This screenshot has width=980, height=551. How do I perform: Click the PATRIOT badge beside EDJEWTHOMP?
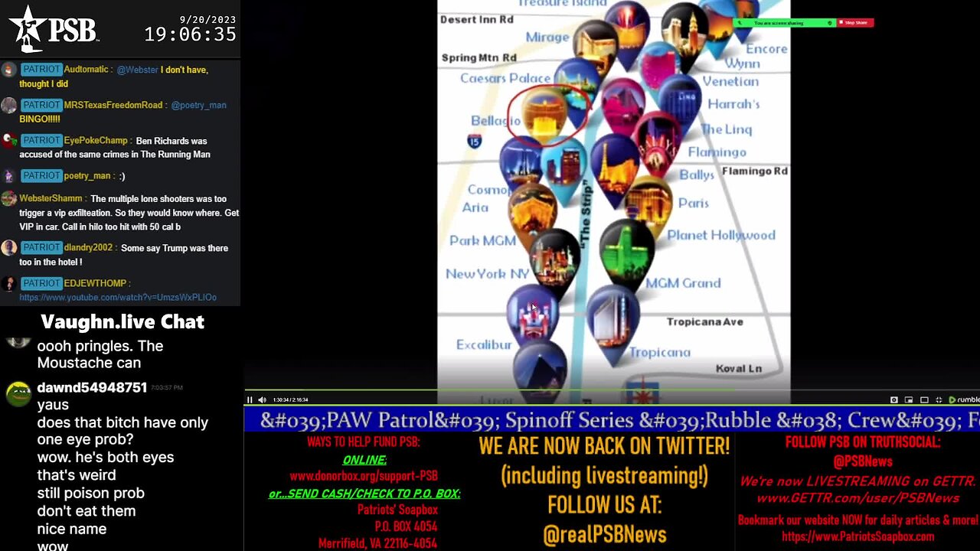pos(41,283)
